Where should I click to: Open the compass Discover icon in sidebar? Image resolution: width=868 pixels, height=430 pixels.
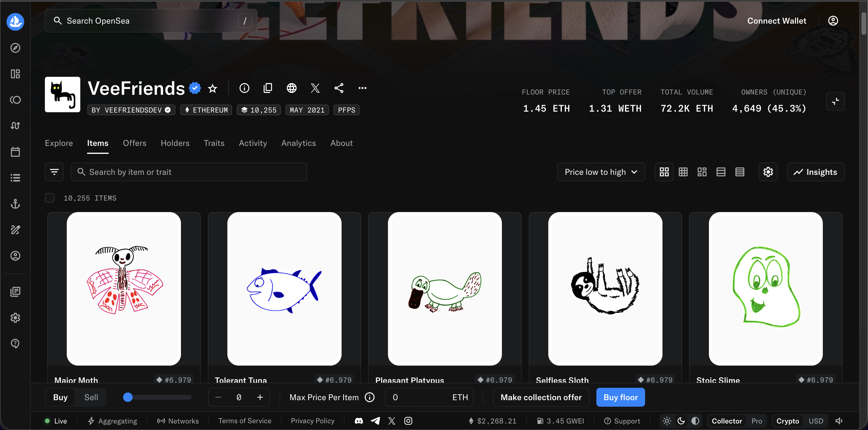point(15,48)
